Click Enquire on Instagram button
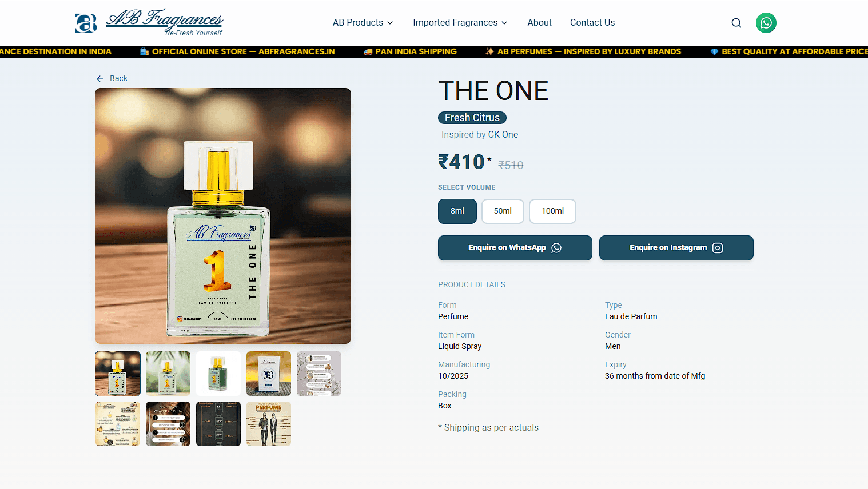This screenshot has height=489, width=868. (x=676, y=248)
